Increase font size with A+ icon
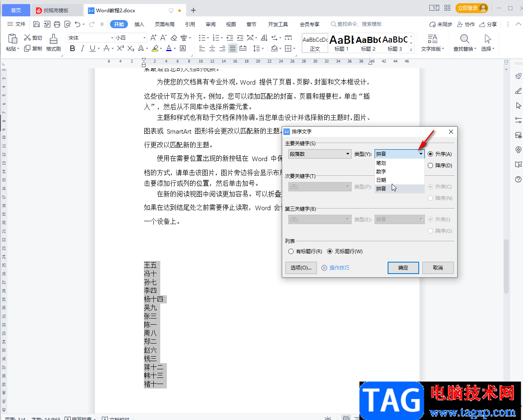Image resolution: width=523 pixels, height=420 pixels. coord(153,38)
